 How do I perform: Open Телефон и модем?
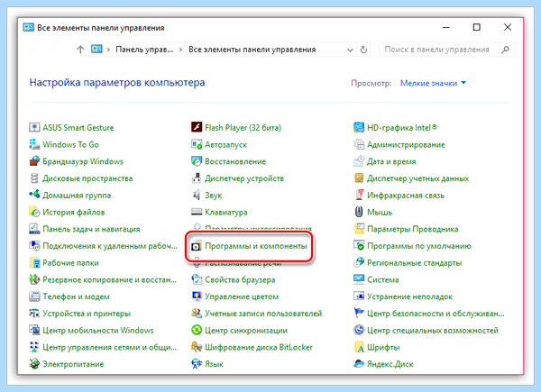(x=69, y=296)
